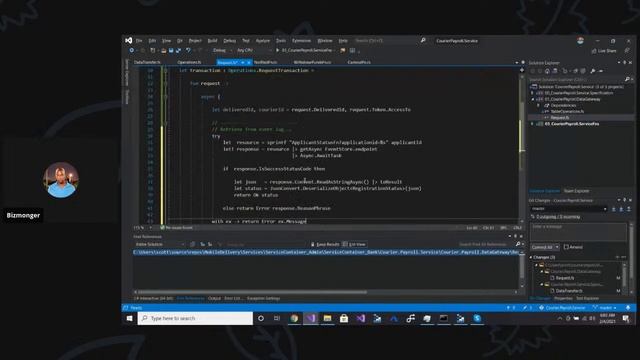
Task: Expand the CourierPayroll.ServiceFns project
Action: [x=532, y=124]
